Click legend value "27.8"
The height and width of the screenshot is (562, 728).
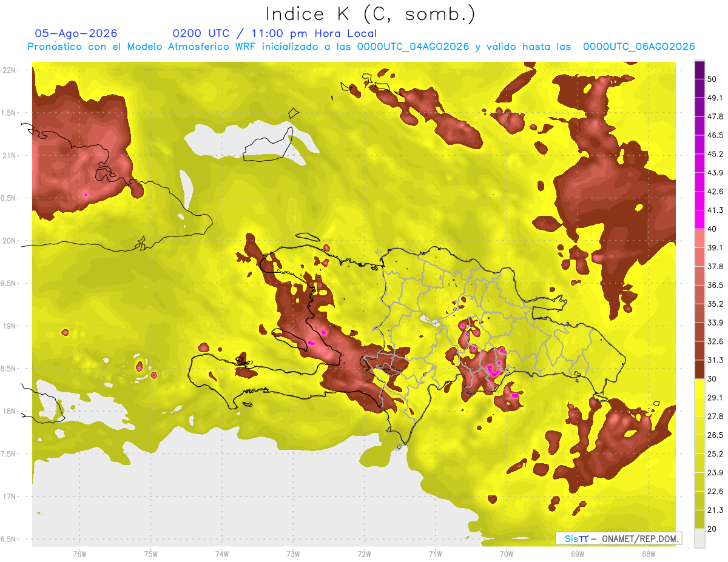(715, 416)
